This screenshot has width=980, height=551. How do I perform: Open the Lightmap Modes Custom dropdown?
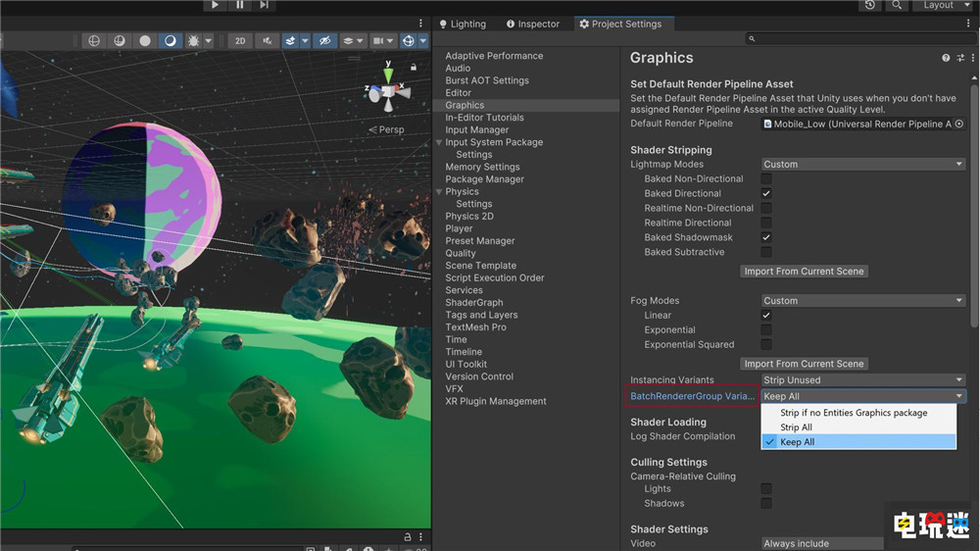point(862,165)
